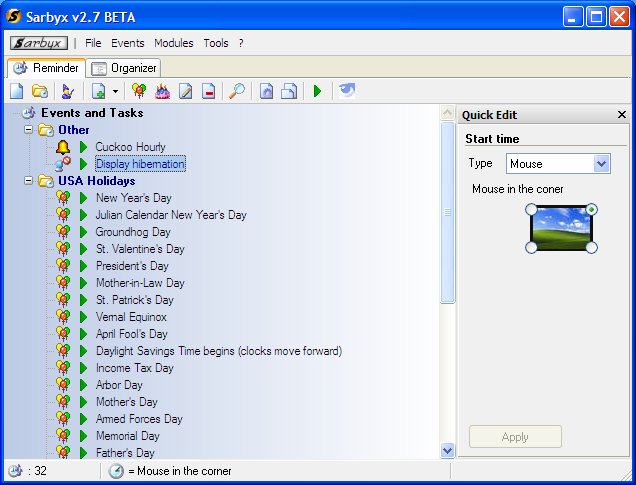This screenshot has height=485, width=636.
Task: Collapse the USA Holidays folder
Action: [29, 181]
